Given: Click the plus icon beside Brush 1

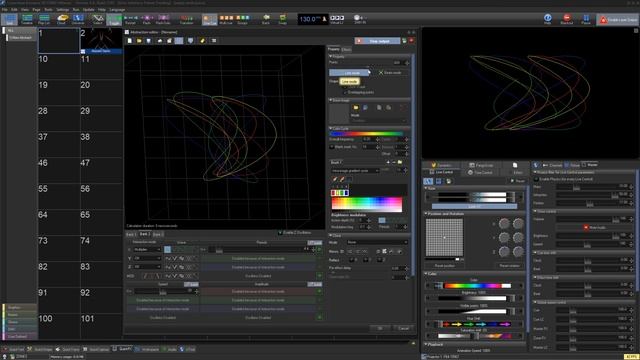Looking at the screenshot, I should [388, 162].
